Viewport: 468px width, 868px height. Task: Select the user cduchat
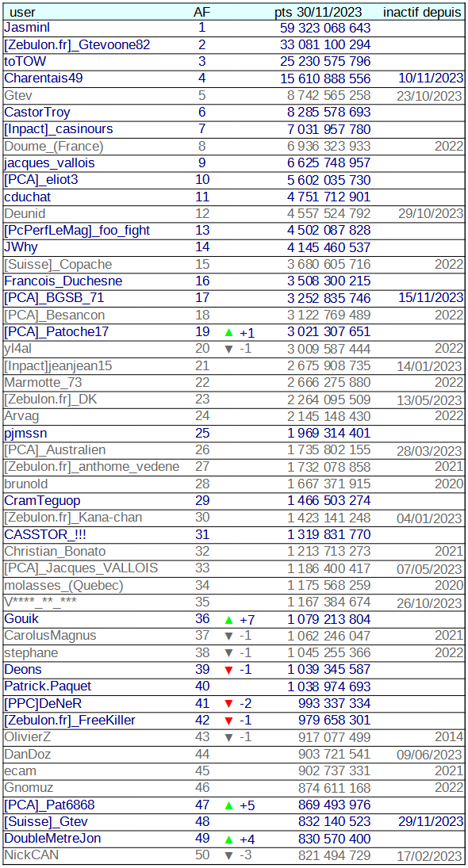(x=28, y=197)
